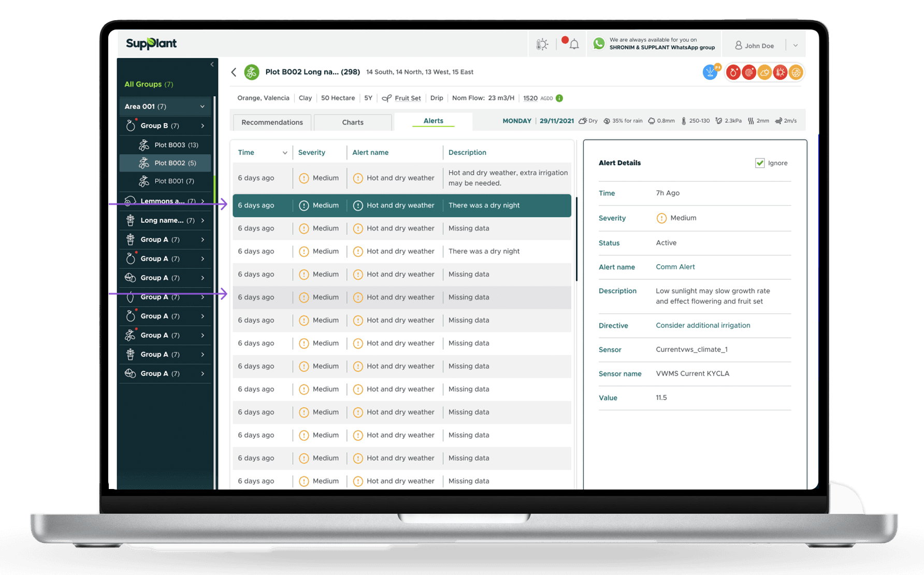Click the thermometer icon beside 250-130

click(x=684, y=121)
